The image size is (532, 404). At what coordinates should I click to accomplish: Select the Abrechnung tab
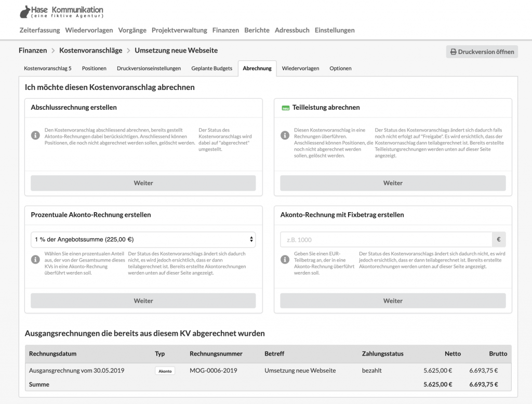(x=257, y=68)
